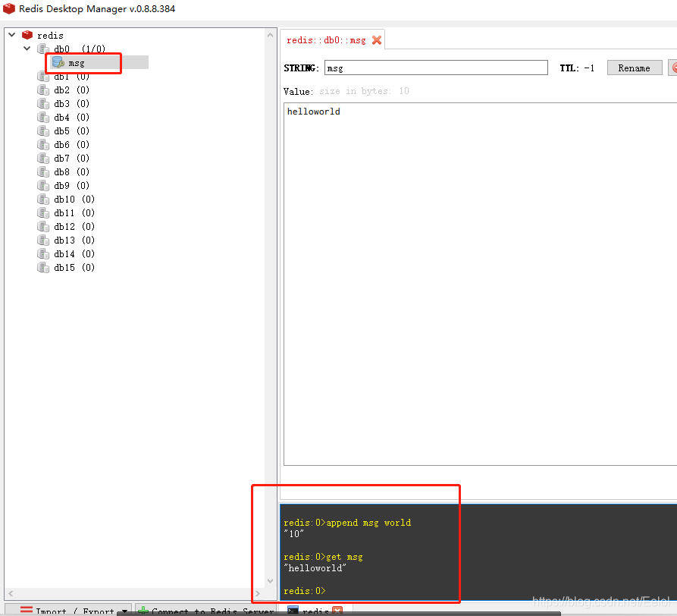The height and width of the screenshot is (616, 677).
Task: Click the tree horizontal scroll right arrow
Action: (x=258, y=593)
